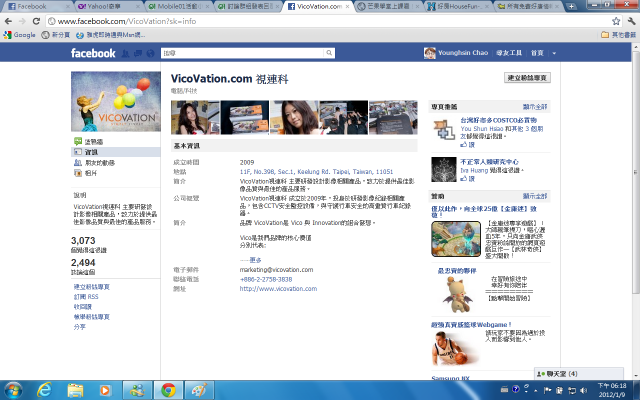Image resolution: width=640 pixels, height=400 pixels.
Task: Open the third photo of woman's face
Action: [x=294, y=118]
